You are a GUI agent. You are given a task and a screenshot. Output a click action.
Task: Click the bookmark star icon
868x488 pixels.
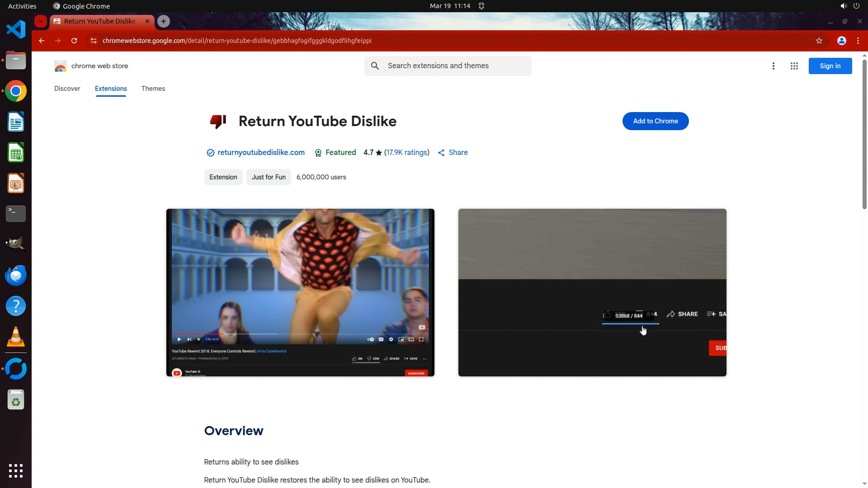point(819,41)
